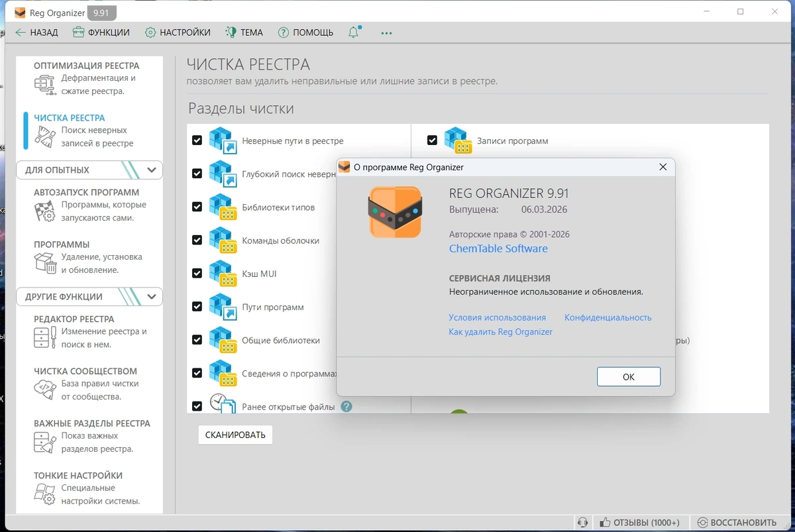
Task: Select the Автозапуск программ sidebar icon
Action: coord(45,211)
